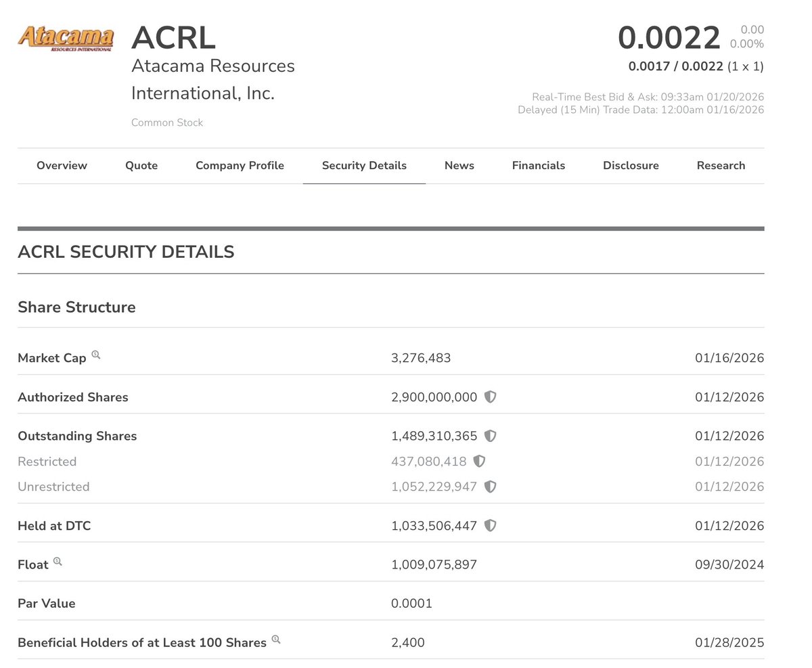Click the Held at DTC value 1,033,506,447

pyautogui.click(x=434, y=526)
